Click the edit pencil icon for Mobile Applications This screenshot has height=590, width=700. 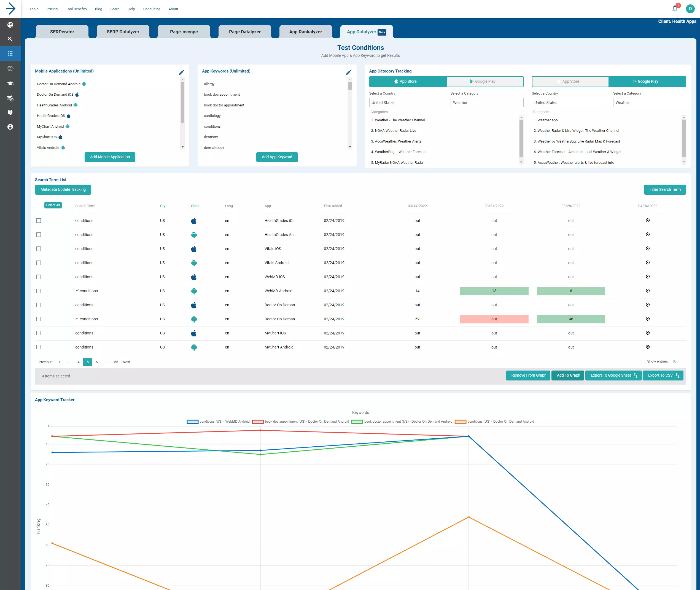[x=182, y=71]
